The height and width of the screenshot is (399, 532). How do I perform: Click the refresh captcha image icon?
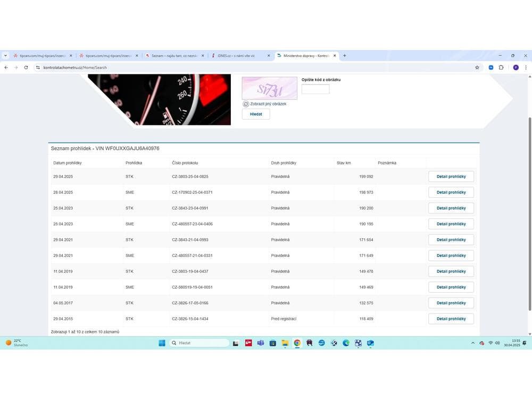pos(246,104)
